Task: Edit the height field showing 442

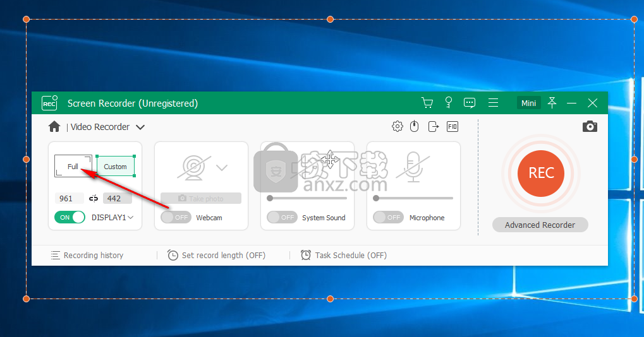Action: tap(117, 198)
